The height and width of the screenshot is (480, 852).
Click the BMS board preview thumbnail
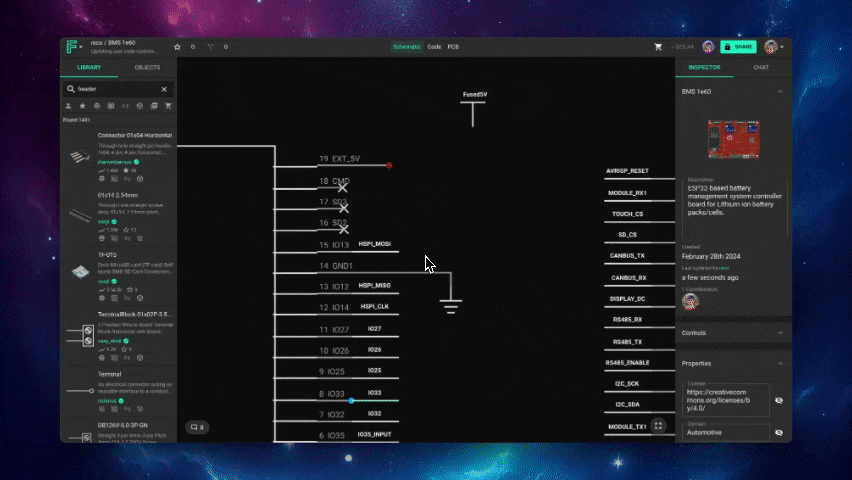(733, 141)
